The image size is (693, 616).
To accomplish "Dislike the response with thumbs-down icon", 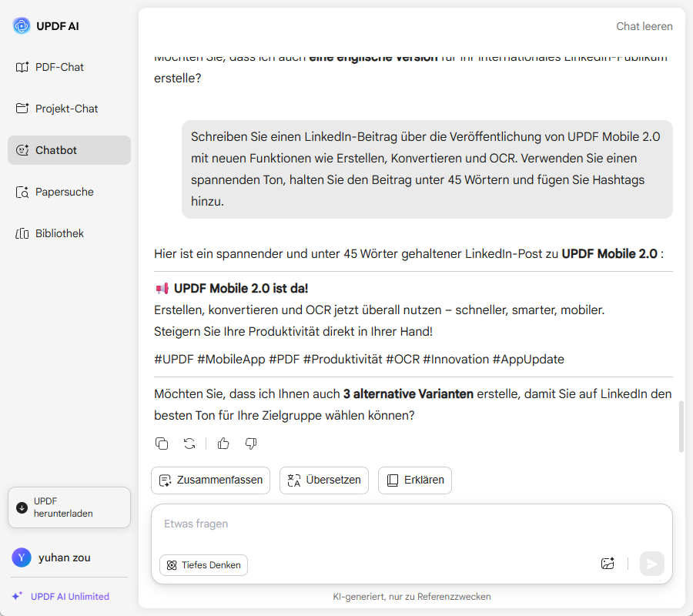I will pyautogui.click(x=251, y=444).
